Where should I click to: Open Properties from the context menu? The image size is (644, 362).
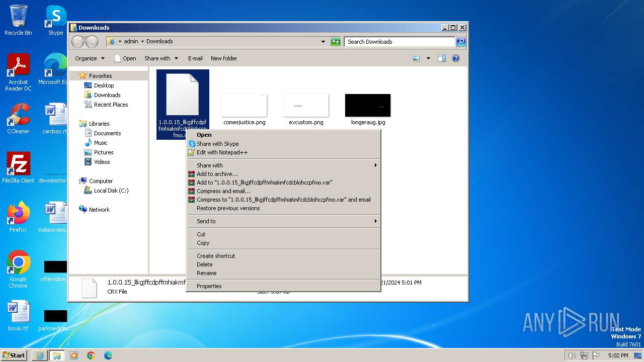(283, 286)
